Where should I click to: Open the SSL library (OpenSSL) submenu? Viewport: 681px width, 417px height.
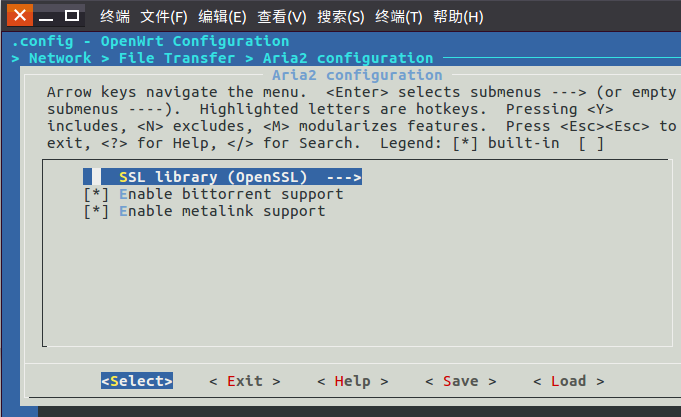[x=222, y=177]
